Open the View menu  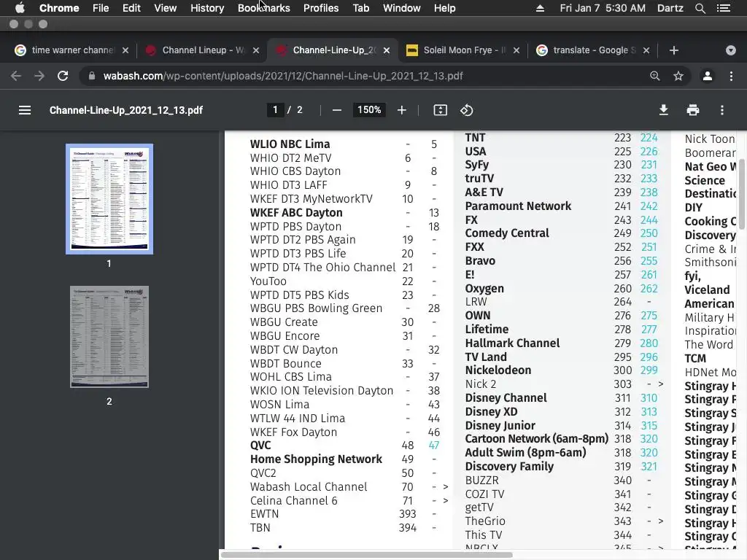coord(166,8)
